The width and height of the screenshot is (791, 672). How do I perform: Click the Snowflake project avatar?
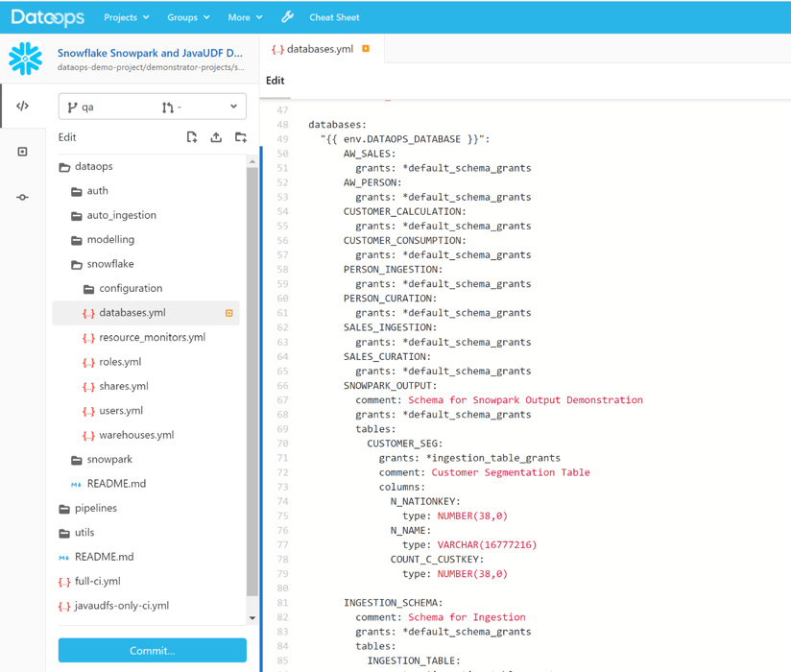pyautogui.click(x=26, y=59)
